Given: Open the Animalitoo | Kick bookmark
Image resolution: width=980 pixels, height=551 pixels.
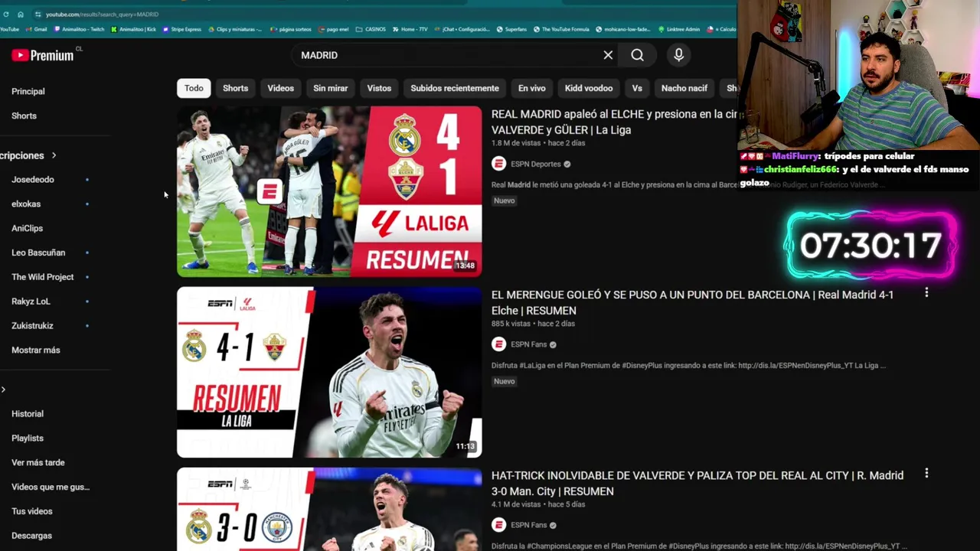Looking at the screenshot, I should 133,29.
